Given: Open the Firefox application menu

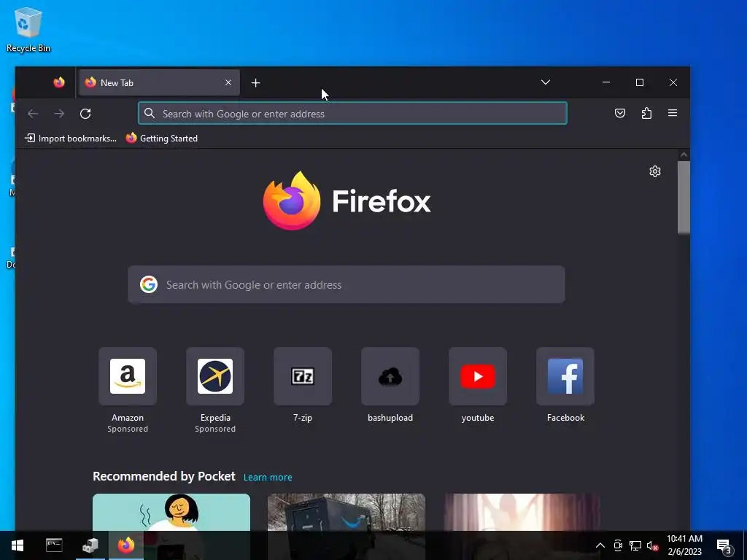Looking at the screenshot, I should 673,113.
